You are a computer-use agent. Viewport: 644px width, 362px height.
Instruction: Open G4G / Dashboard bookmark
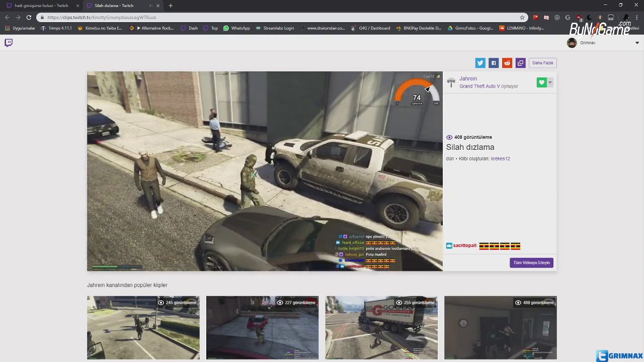[x=371, y=28]
